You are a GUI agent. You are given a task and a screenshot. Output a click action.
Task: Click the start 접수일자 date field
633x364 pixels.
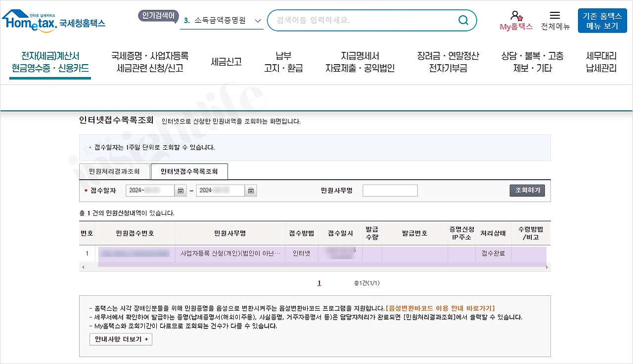point(150,191)
